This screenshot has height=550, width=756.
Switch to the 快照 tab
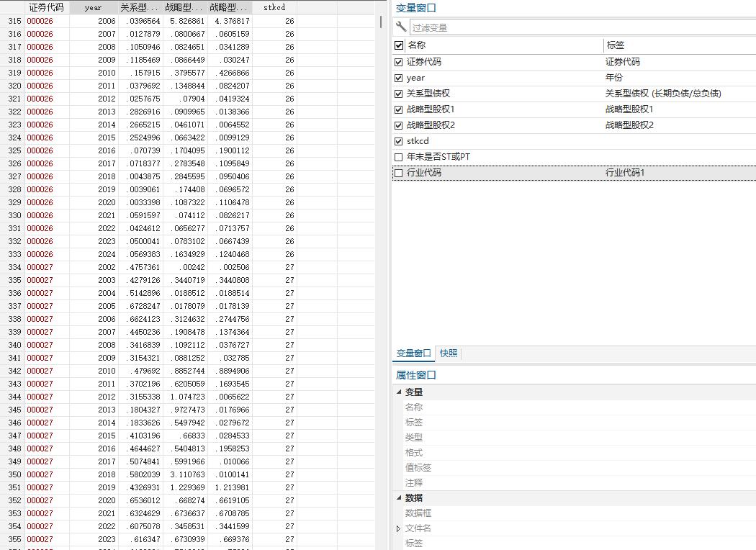pos(449,353)
